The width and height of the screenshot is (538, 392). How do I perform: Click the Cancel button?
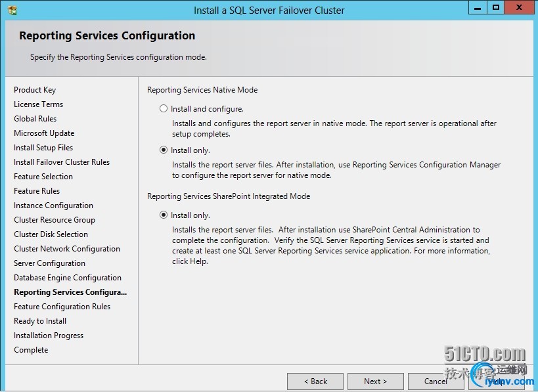(x=436, y=381)
